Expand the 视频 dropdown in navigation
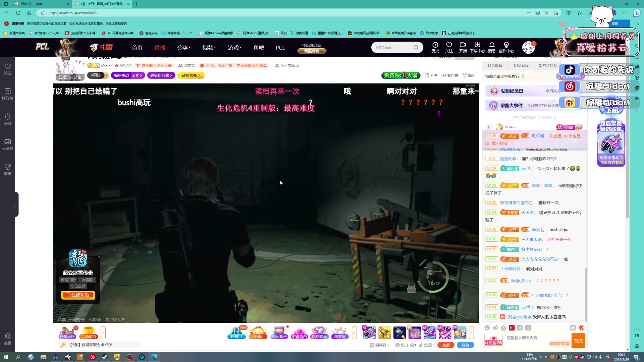 tap(209, 48)
